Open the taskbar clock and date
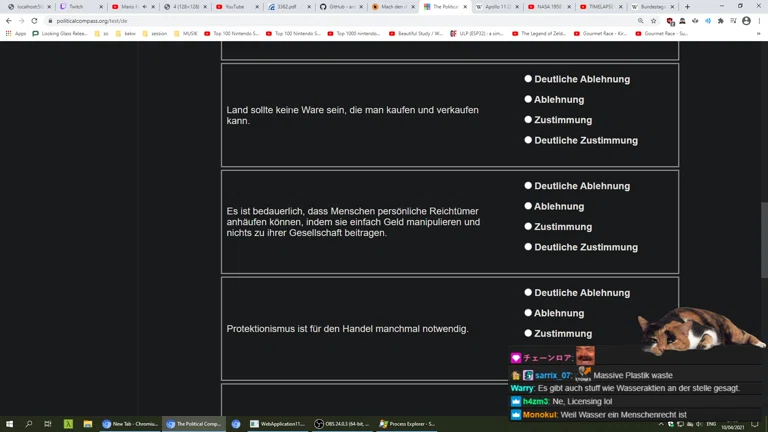Viewport: 768px width, 432px height. pyautogui.click(x=733, y=424)
